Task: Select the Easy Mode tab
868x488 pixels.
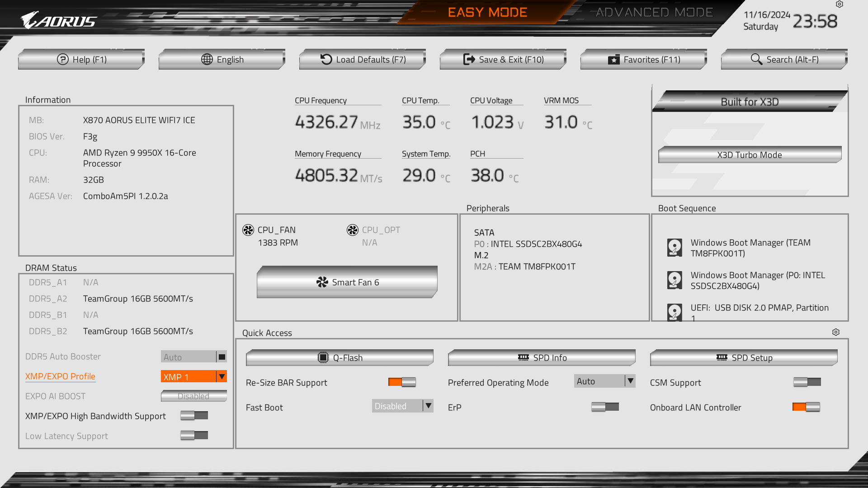Action: click(x=487, y=13)
